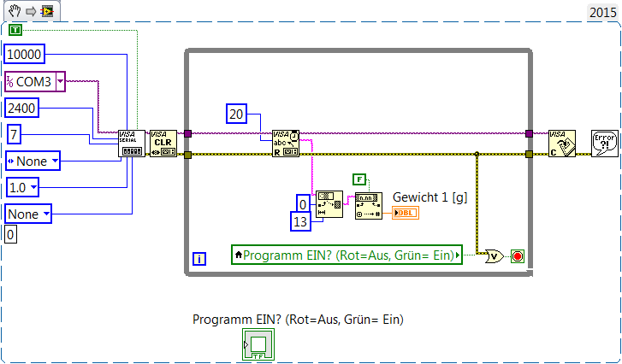Click the LabVIEW VI snippet icon
622x364 pixels.
pyautogui.click(x=47, y=11)
